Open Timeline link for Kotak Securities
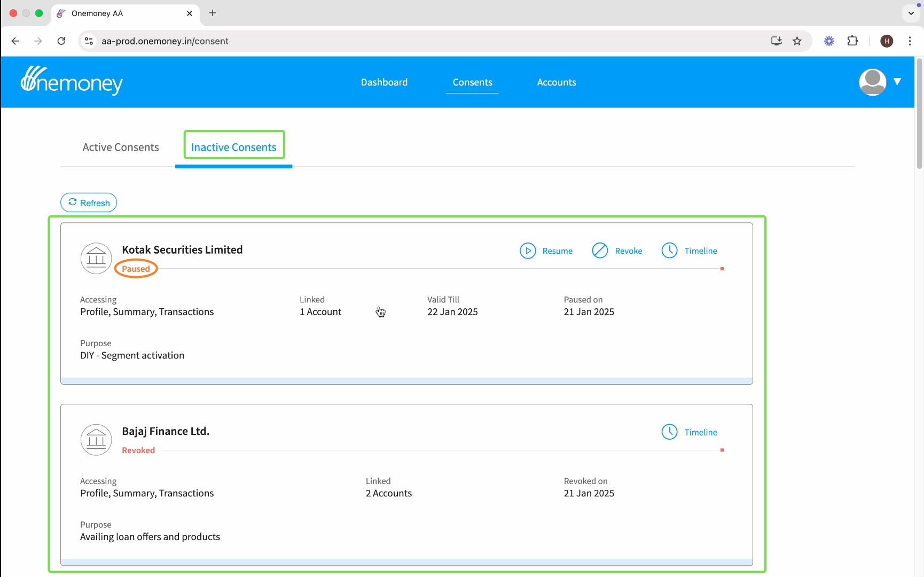 click(701, 251)
